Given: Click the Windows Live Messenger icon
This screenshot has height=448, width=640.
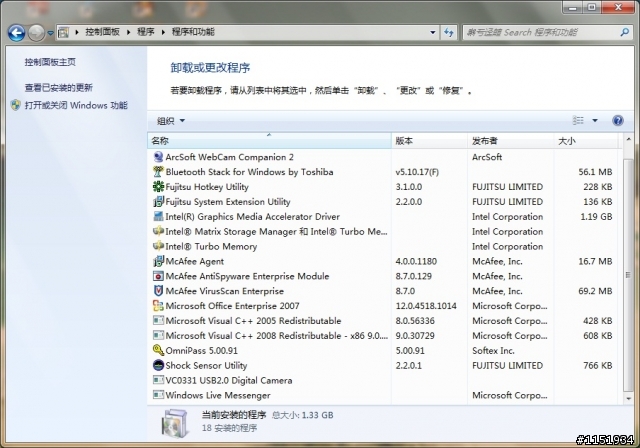Looking at the screenshot, I should [158, 395].
